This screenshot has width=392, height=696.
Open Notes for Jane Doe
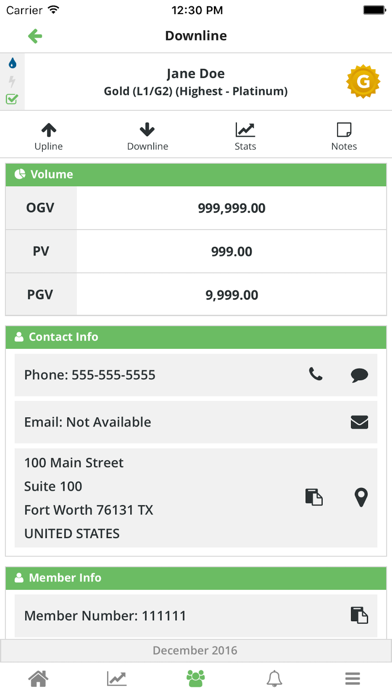click(x=344, y=137)
